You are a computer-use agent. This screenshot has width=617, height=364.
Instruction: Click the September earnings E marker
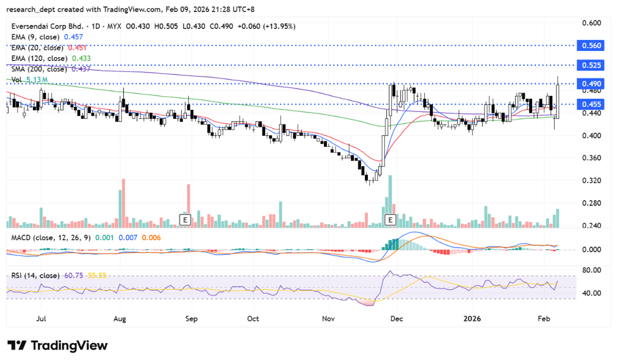pyautogui.click(x=185, y=219)
